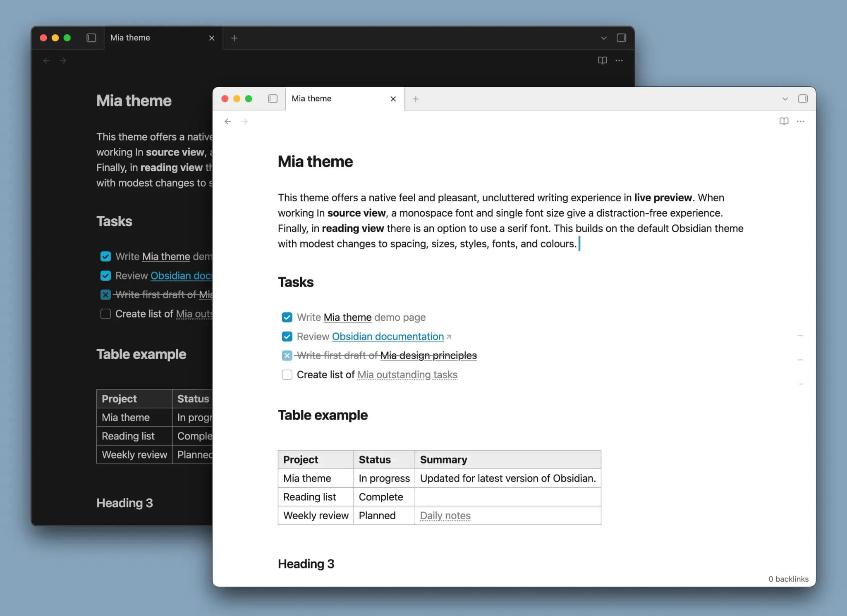Open tab list chevron in dark window
The width and height of the screenshot is (847, 616).
pyautogui.click(x=603, y=38)
